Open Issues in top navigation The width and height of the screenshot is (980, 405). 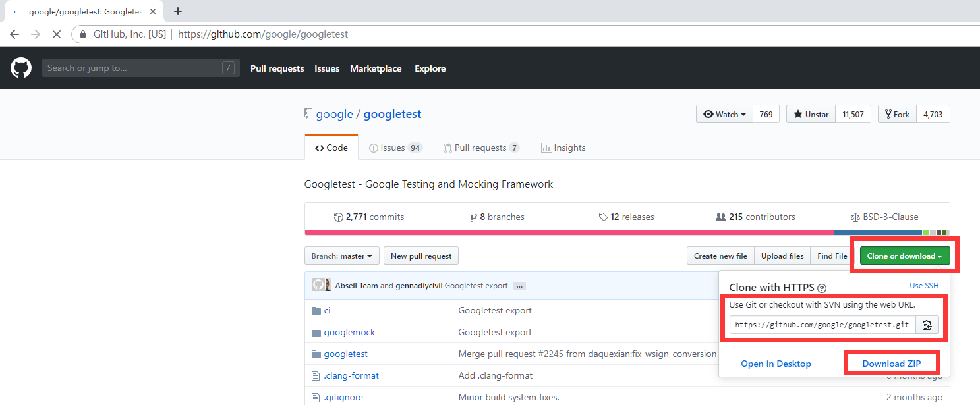pyautogui.click(x=327, y=68)
